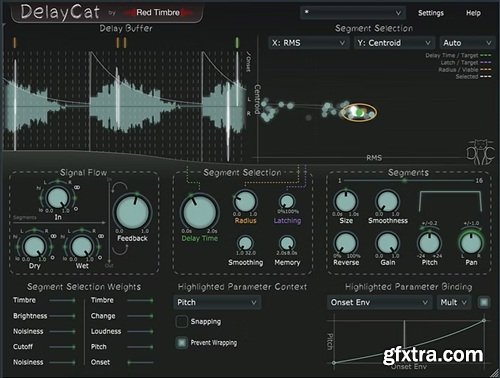500x378 pixels.
Task: Click the upper-right point of binding curve
Action: coord(484,320)
